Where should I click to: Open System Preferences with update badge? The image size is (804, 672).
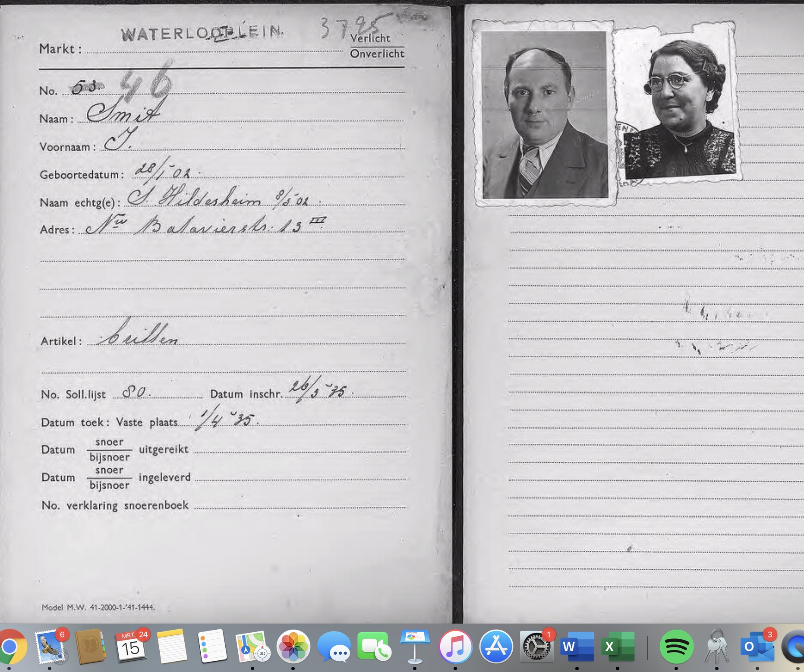click(x=536, y=647)
